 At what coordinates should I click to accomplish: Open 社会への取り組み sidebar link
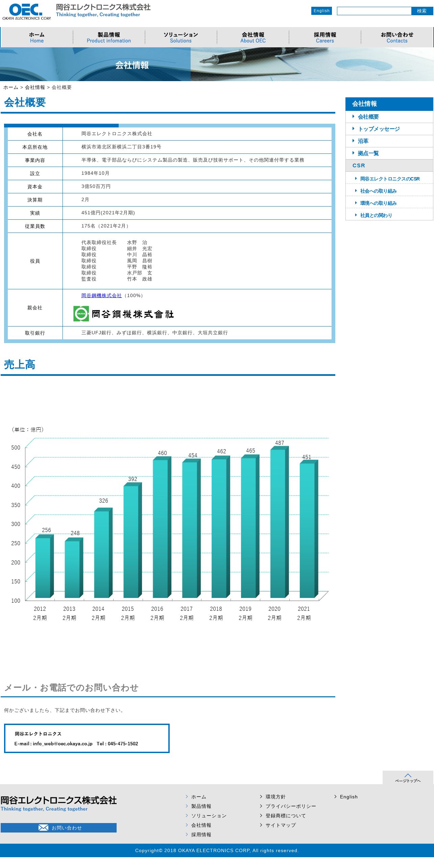click(389, 191)
